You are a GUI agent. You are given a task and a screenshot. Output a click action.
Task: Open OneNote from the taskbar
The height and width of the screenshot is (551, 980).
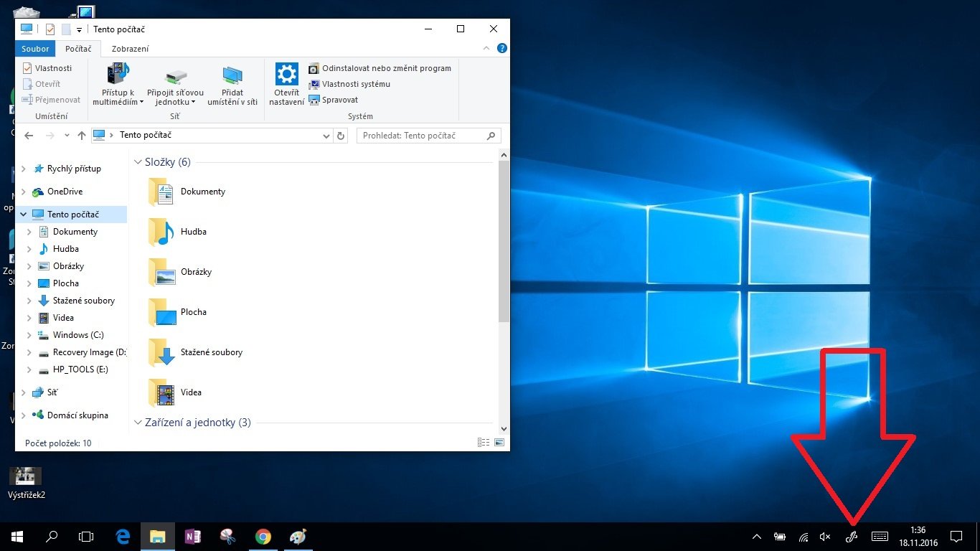tap(192, 536)
